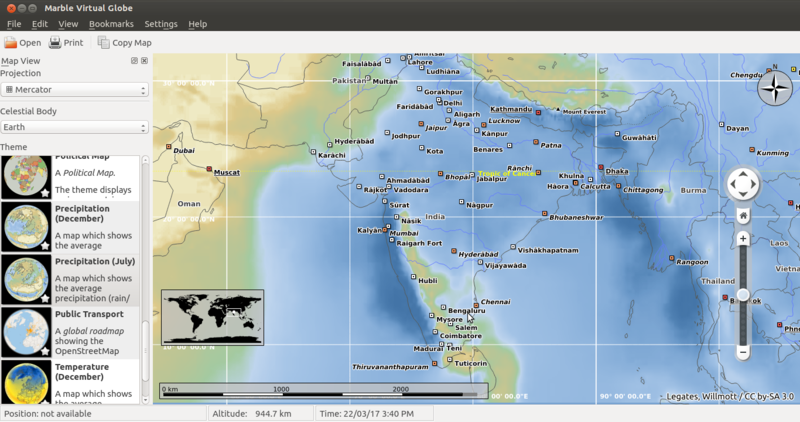Viewport: 800px width, 422px height.
Task: Select the Political Map theme thumbnail
Action: click(26, 177)
